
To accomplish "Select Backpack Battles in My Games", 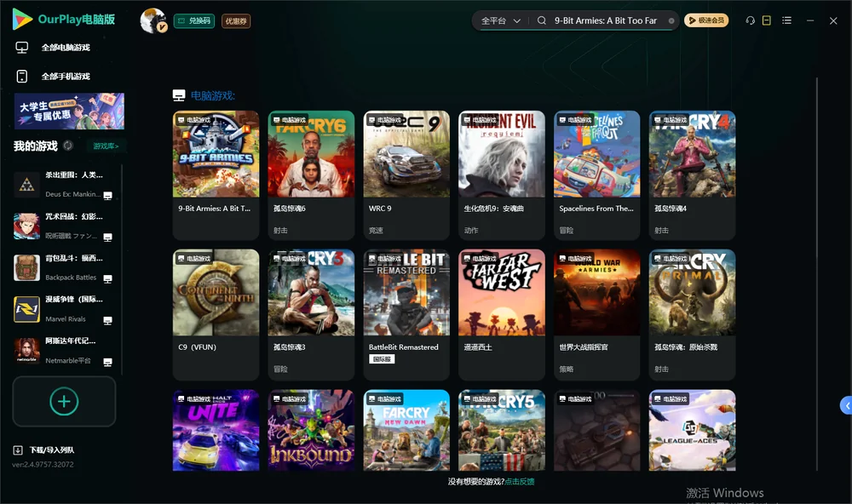I will pos(64,267).
